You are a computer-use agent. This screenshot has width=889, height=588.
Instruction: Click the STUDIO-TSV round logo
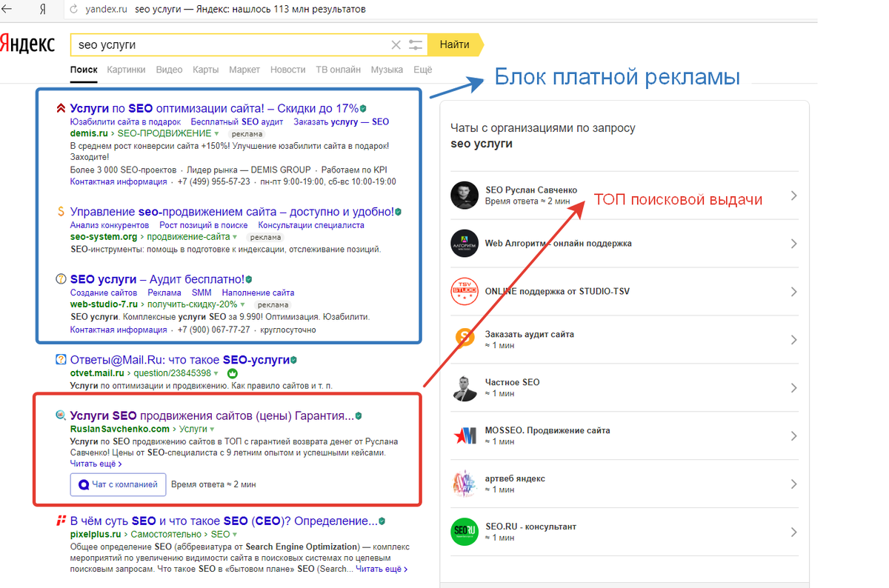tap(465, 292)
